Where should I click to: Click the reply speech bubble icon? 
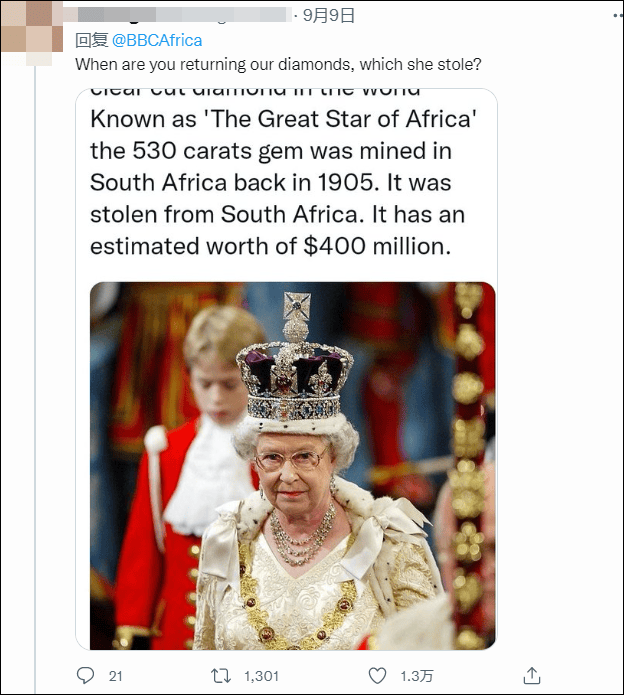[x=86, y=675]
